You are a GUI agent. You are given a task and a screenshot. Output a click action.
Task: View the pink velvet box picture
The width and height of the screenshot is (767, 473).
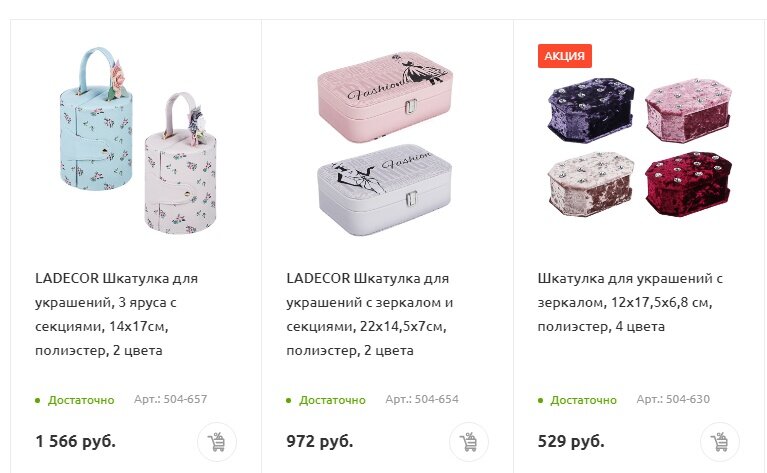click(x=688, y=110)
